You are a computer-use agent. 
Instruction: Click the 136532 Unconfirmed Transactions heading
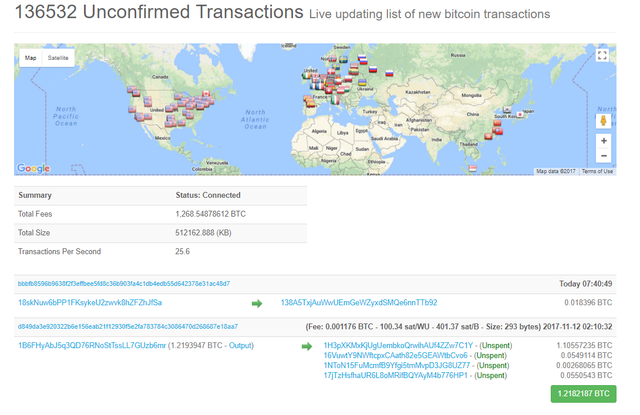(159, 12)
